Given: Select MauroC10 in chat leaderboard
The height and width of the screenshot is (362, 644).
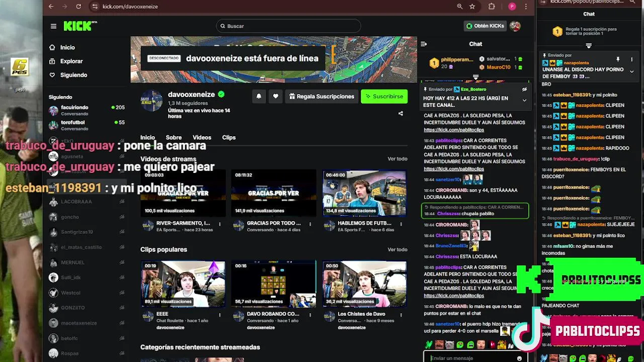Looking at the screenshot, I should (500, 67).
